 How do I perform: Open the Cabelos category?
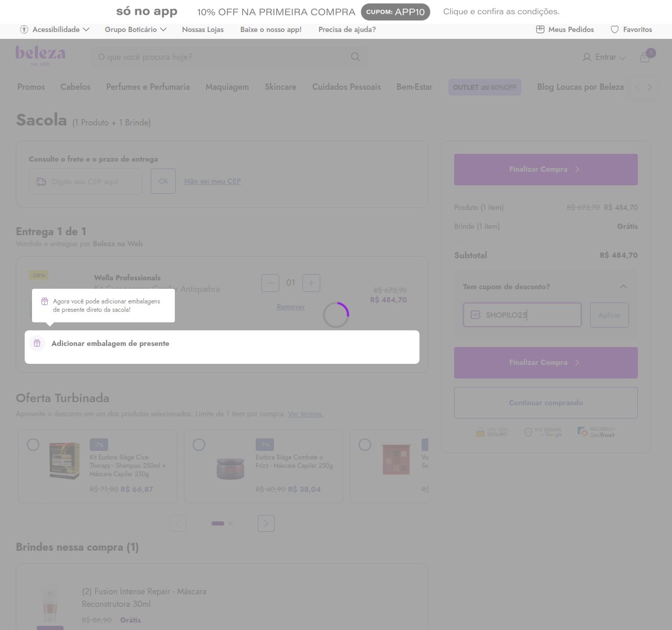click(75, 87)
